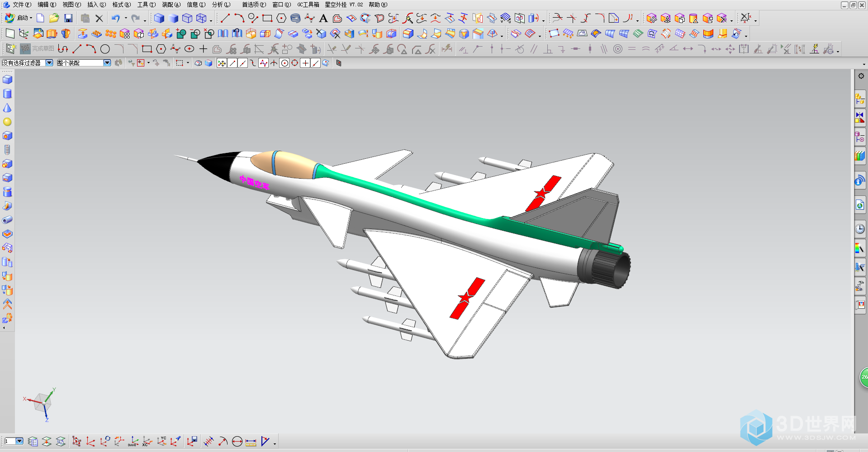Toggle Existing Point snap option
Screen dimensions: 868x452
click(x=305, y=63)
